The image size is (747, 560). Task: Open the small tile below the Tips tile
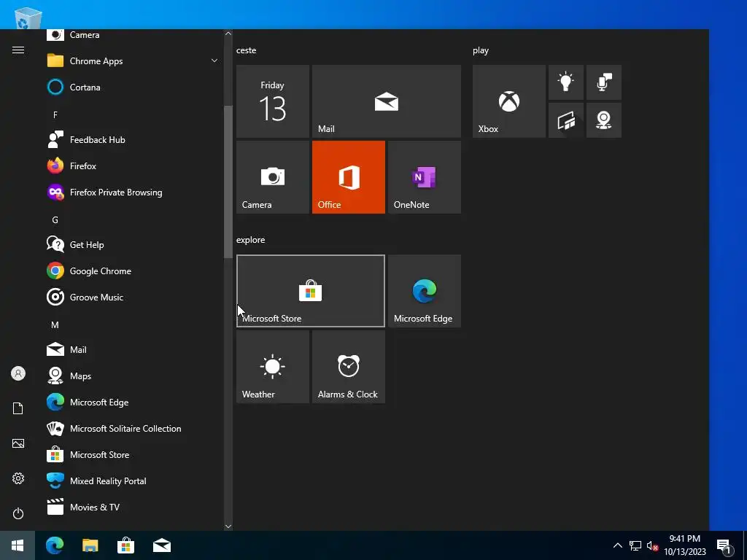pyautogui.click(x=566, y=120)
